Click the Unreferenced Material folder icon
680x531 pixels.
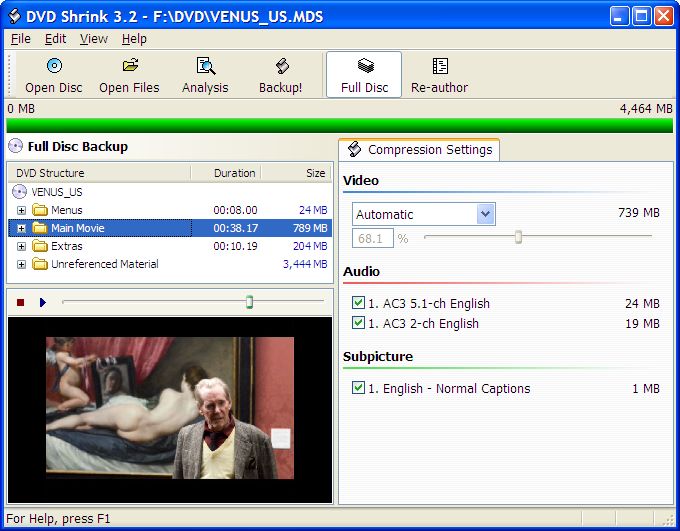pyautogui.click(x=40, y=264)
